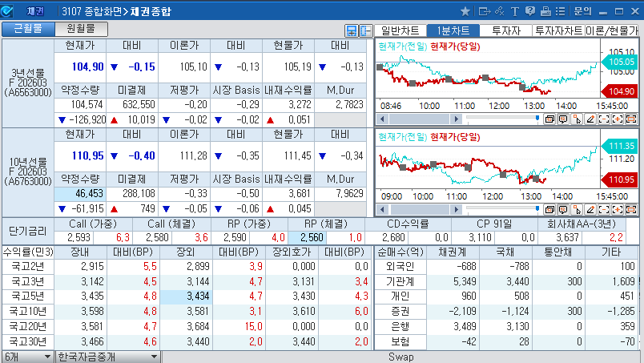This screenshot has width=644, height=363.
Task: Click 3-year futures current price 104.90
Action: 87,67
